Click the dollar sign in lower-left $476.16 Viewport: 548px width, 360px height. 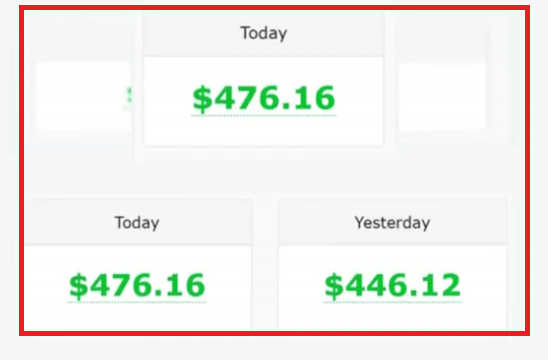[x=78, y=286]
